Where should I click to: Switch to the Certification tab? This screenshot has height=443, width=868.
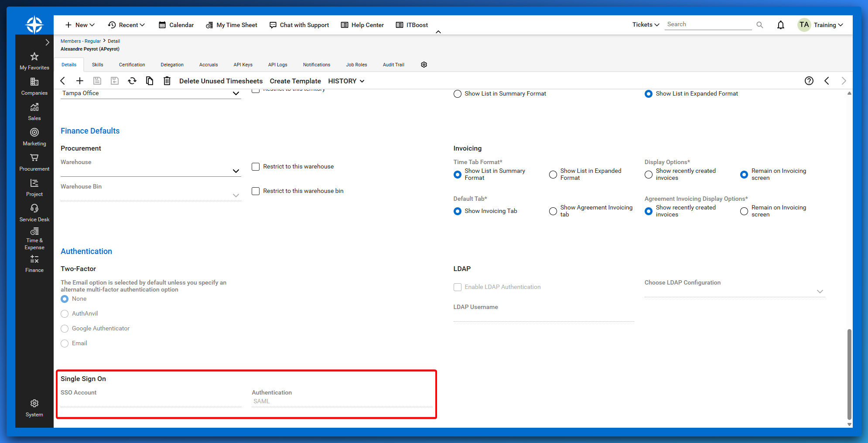pyautogui.click(x=132, y=65)
